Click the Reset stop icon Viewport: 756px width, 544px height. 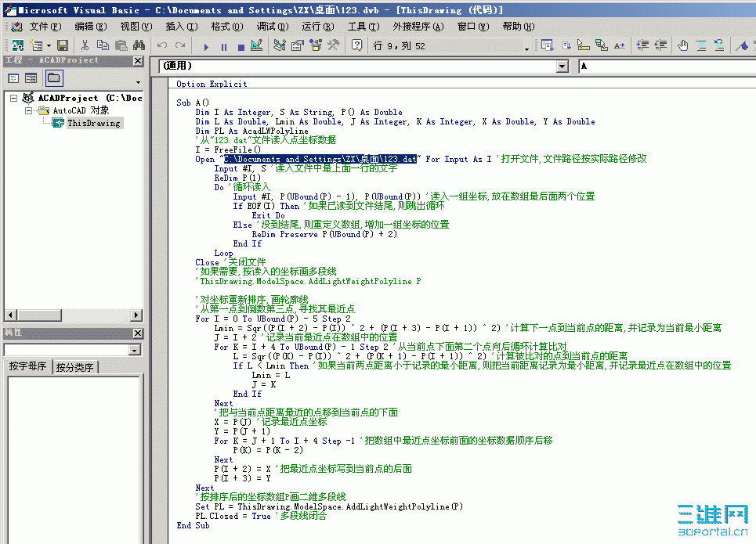(241, 47)
